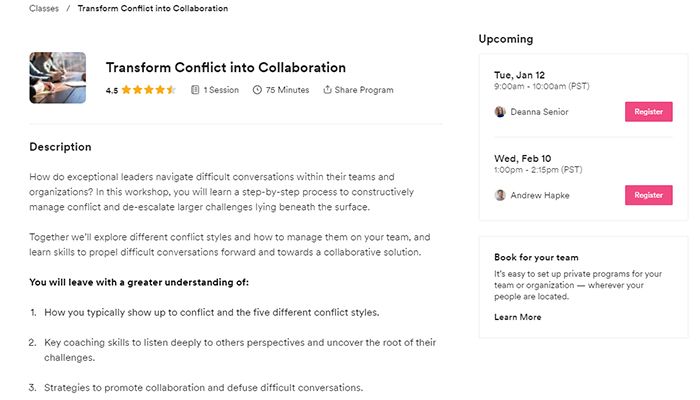Click Deanna Senior's avatar
700x400 pixels.
tap(500, 112)
